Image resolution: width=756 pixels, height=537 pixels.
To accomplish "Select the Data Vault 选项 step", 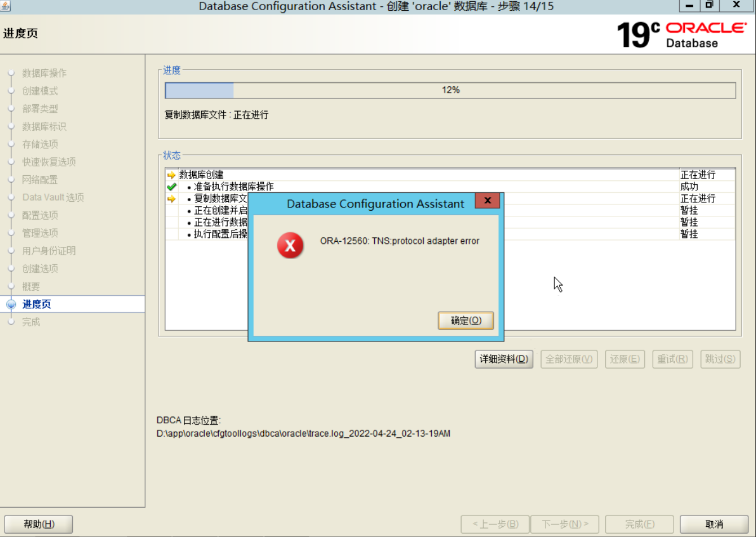I will 53,197.
